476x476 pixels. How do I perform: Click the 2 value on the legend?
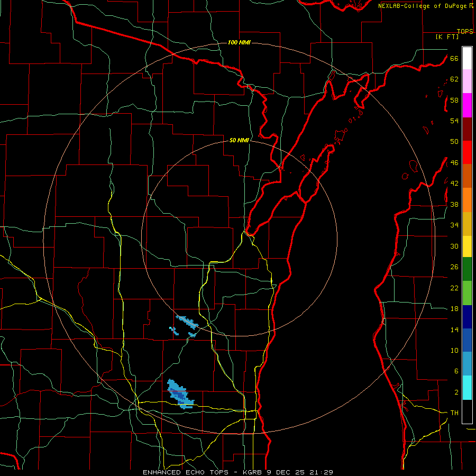pyautogui.click(x=456, y=392)
